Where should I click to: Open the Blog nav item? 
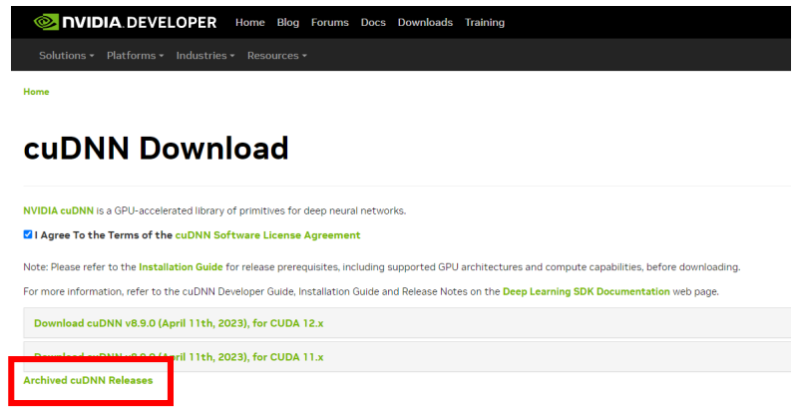(288, 22)
